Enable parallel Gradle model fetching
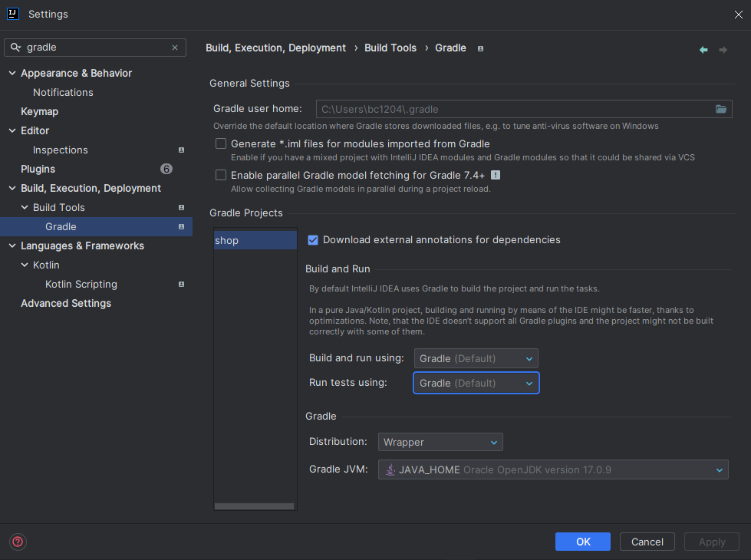 click(221, 176)
